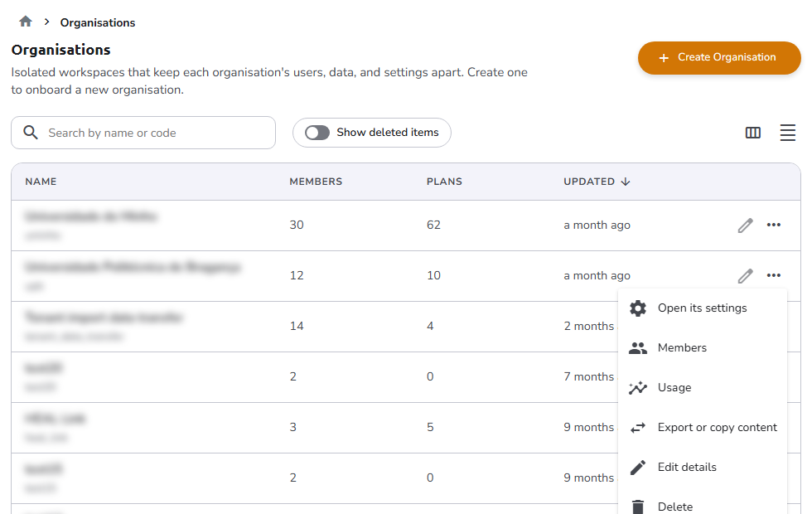
Task: Choose Usage from the context menu
Action: [703, 388]
